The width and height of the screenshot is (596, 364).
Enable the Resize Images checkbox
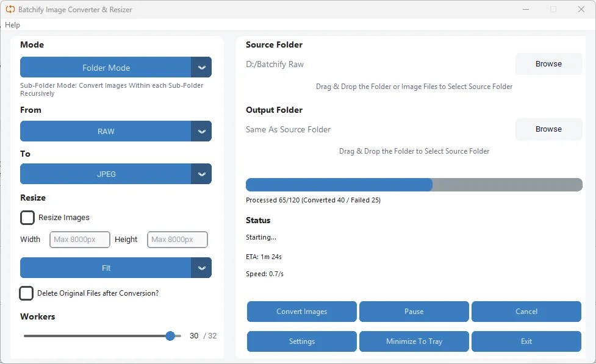click(27, 217)
